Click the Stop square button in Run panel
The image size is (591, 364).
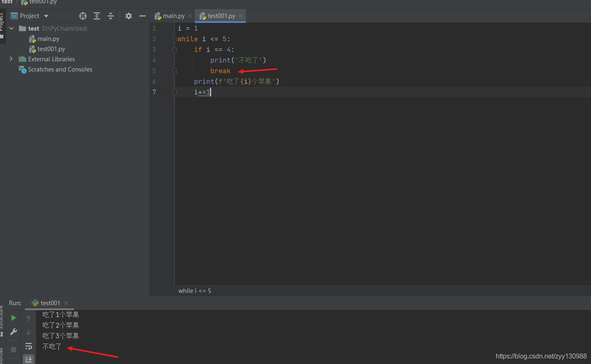pyautogui.click(x=13, y=350)
